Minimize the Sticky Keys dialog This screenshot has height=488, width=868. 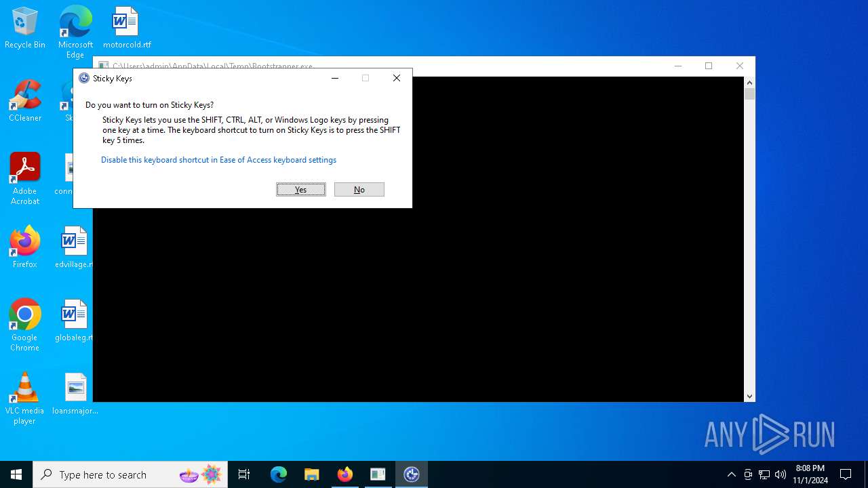335,78
